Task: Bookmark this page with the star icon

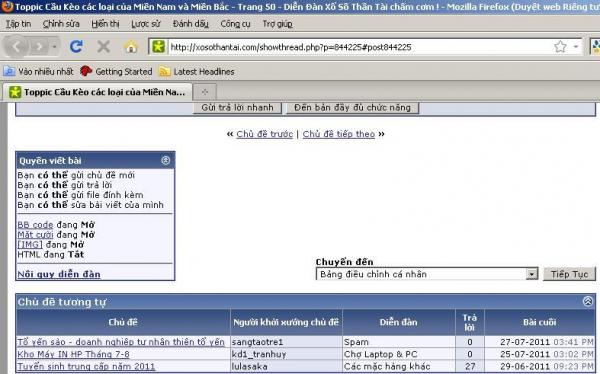Action: tap(560, 47)
